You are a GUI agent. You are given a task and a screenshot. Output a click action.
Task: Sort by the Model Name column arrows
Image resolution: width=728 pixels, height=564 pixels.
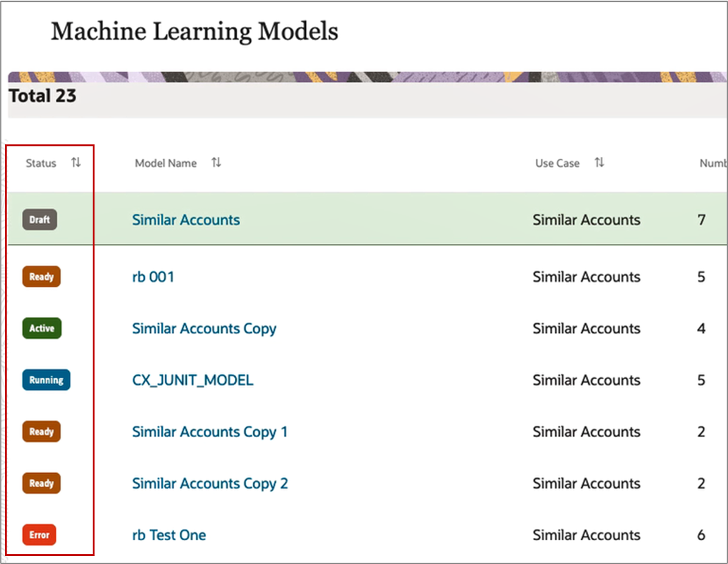click(217, 162)
